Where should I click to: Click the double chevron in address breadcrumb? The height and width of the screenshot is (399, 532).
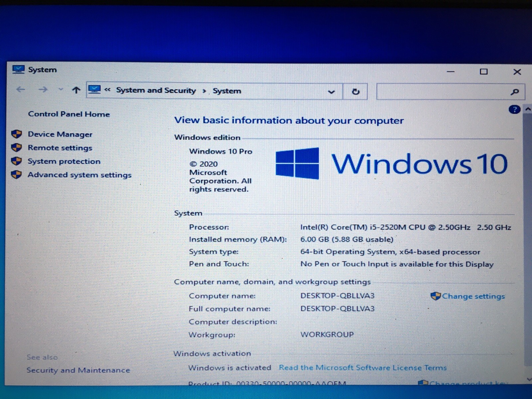click(107, 90)
